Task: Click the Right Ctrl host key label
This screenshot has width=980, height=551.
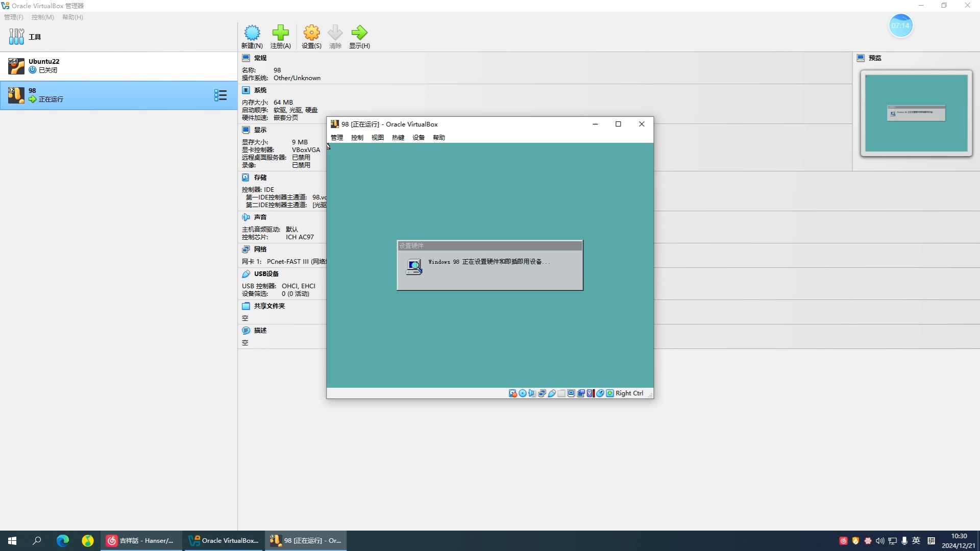Action: click(x=629, y=393)
